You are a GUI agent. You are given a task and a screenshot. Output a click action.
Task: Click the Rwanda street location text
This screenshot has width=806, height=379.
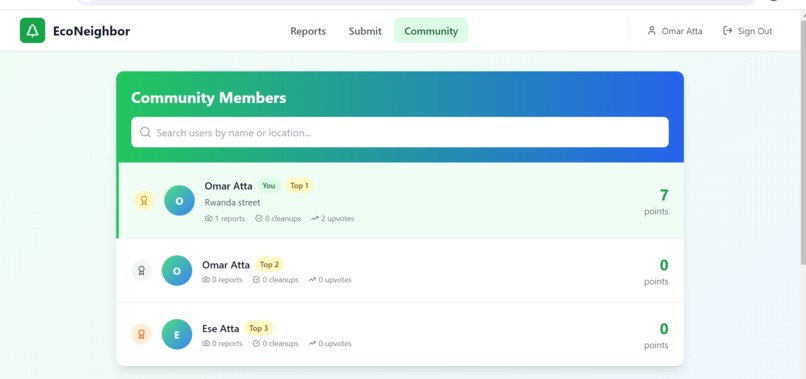(x=232, y=203)
